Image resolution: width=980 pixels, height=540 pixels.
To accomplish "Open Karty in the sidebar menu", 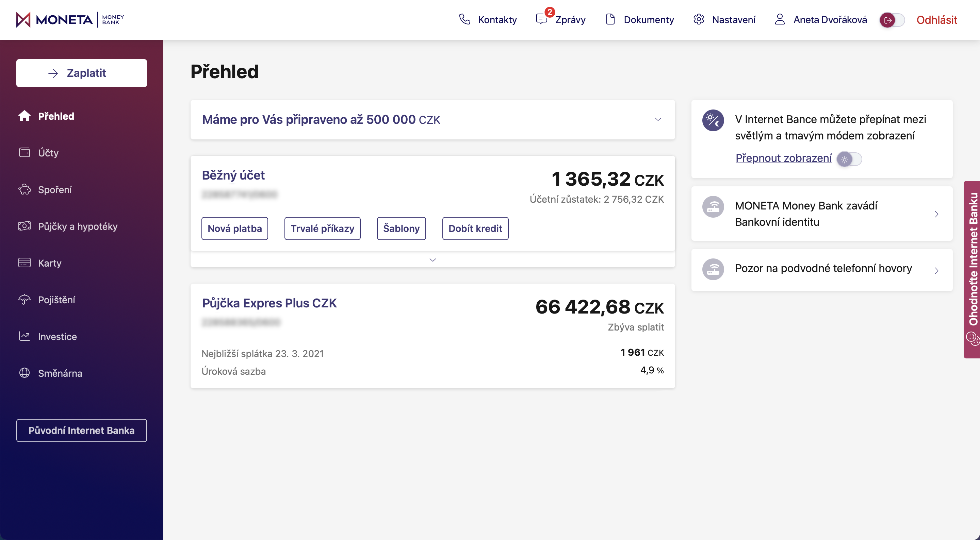I will (x=49, y=263).
